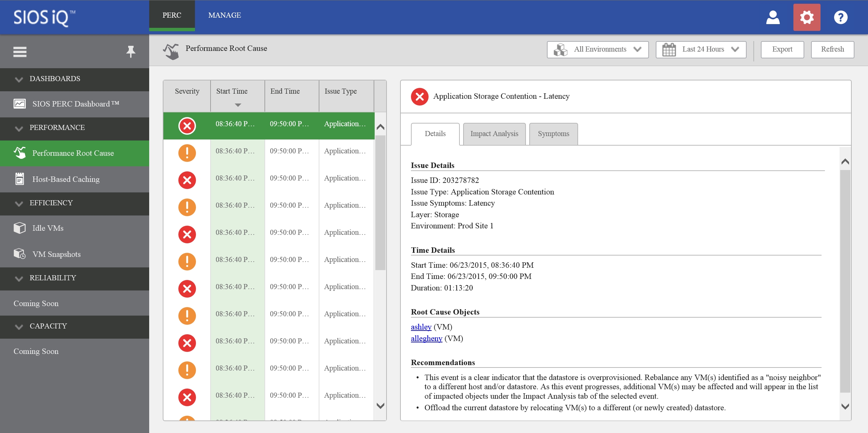Click the orange warning icon in second row
Screen dimensions: 868x433
(187, 153)
